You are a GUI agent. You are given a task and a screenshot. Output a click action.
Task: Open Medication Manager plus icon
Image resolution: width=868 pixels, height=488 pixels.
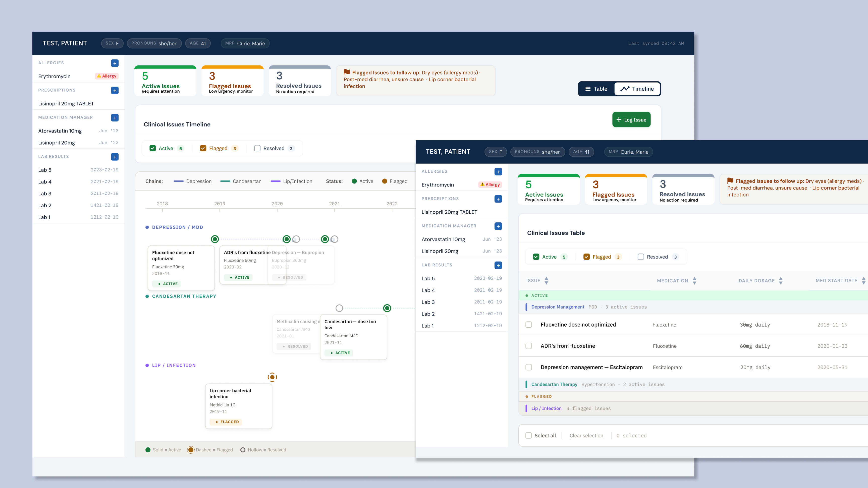[x=115, y=117]
